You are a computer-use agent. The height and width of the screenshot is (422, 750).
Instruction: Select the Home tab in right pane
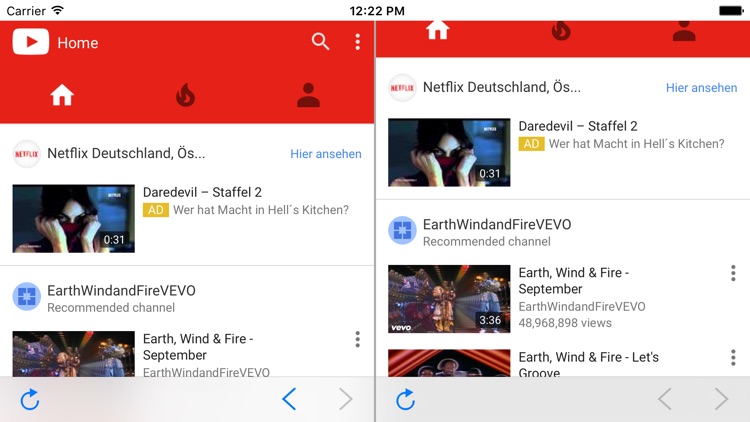point(438,30)
